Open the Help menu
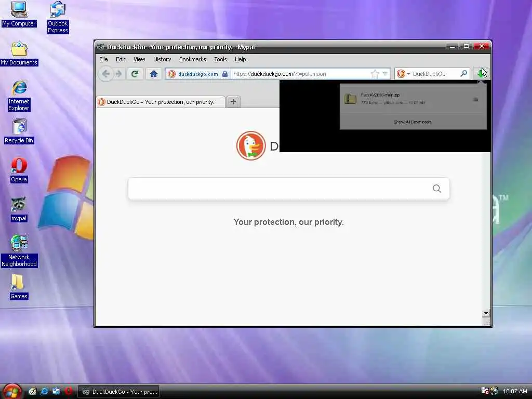This screenshot has width=532, height=399. 240,59
